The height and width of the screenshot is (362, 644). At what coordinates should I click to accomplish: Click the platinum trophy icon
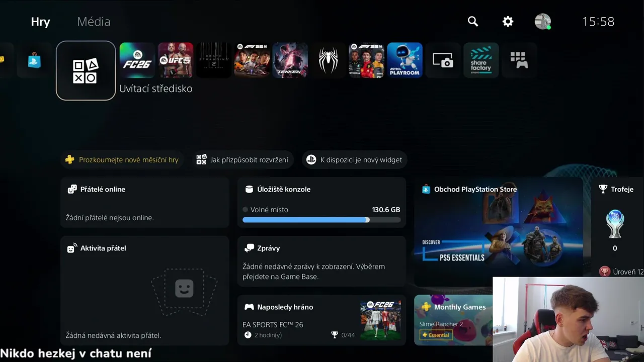pyautogui.click(x=615, y=224)
